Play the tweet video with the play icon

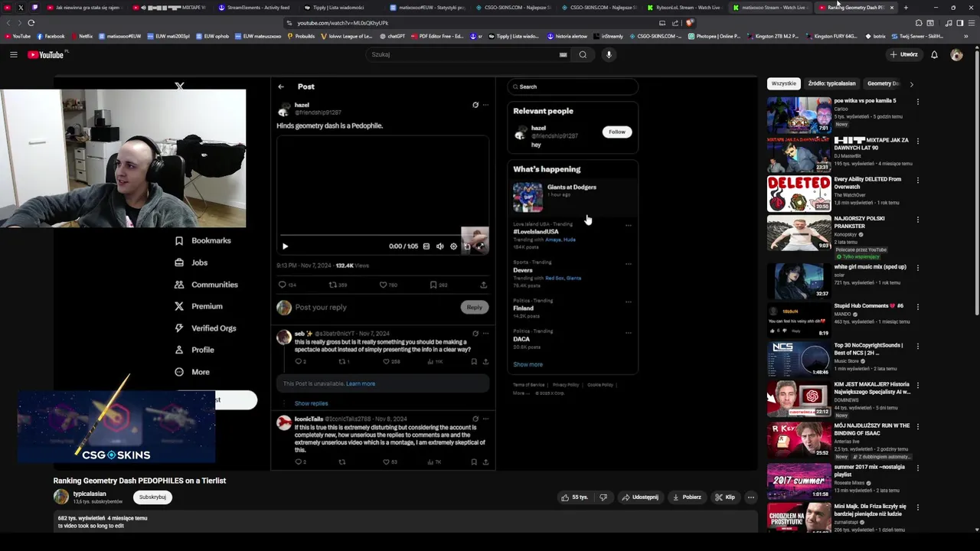tap(285, 246)
